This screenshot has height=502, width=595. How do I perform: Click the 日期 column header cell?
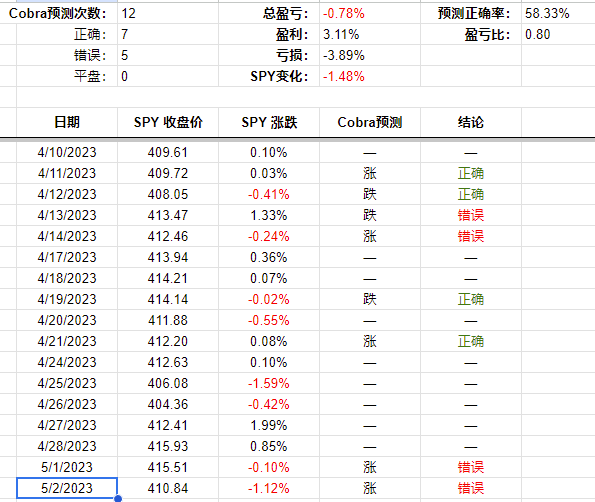[67, 122]
